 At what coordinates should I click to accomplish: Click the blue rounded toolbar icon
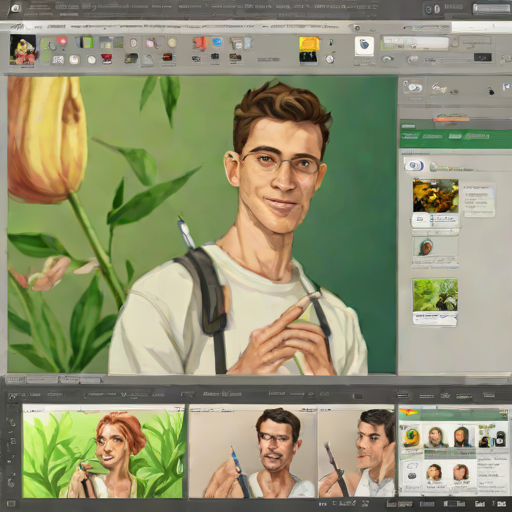coord(217,42)
